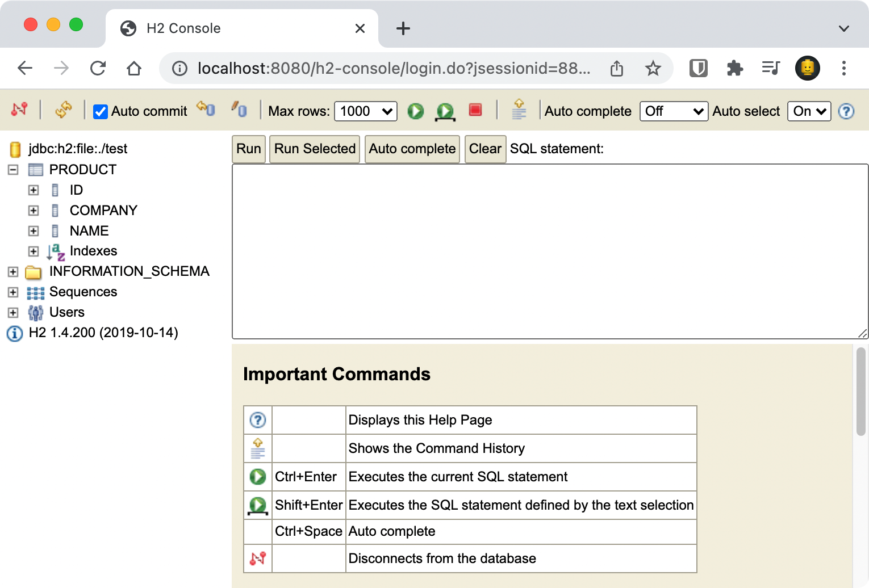The height and width of the screenshot is (588, 869).
Task: Toggle the Auto commit checkbox
Action: [101, 112]
